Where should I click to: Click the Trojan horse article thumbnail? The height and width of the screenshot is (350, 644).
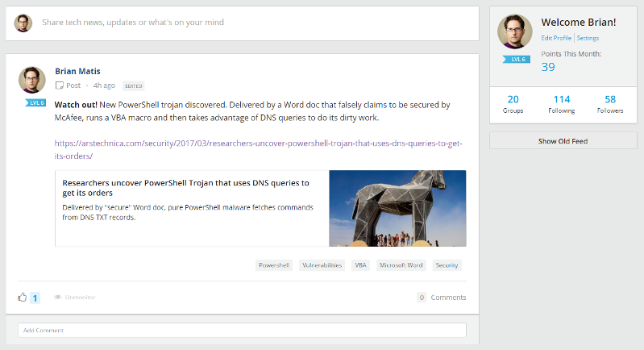pyautogui.click(x=397, y=208)
